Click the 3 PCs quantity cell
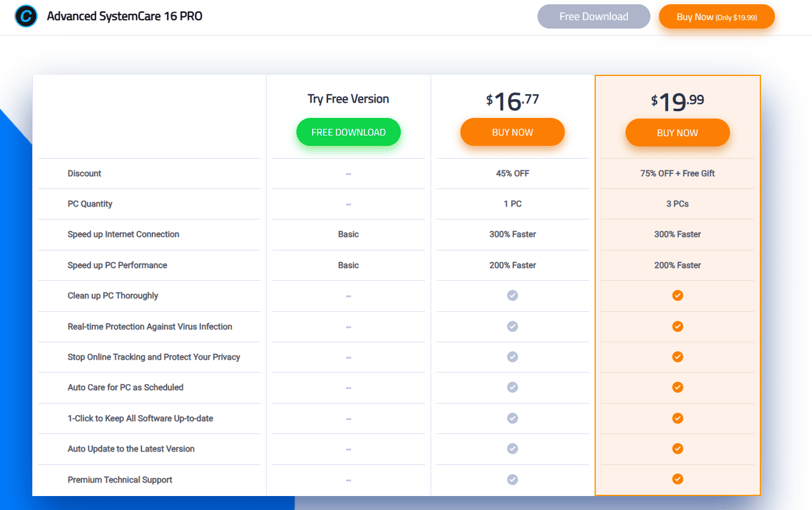812x510 pixels. coord(678,204)
